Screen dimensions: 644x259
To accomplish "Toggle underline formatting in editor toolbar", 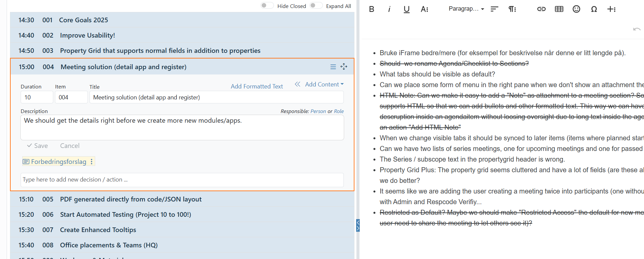I will [406, 9].
